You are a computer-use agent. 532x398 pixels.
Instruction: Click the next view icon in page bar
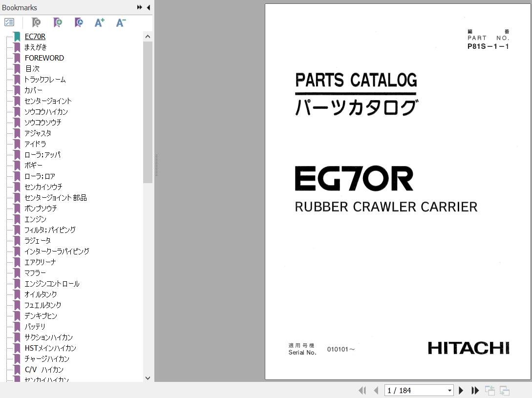(505, 391)
